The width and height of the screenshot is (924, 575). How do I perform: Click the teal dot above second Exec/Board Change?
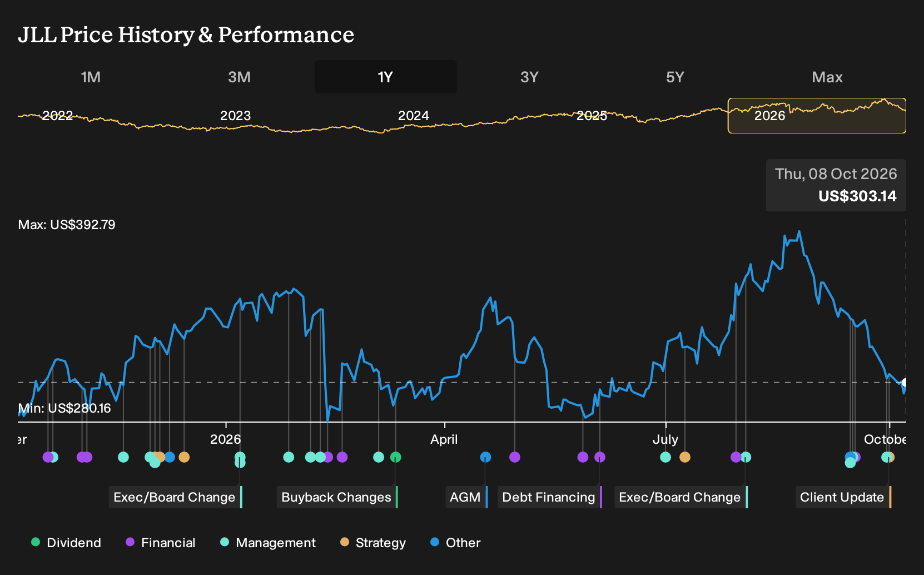click(746, 457)
